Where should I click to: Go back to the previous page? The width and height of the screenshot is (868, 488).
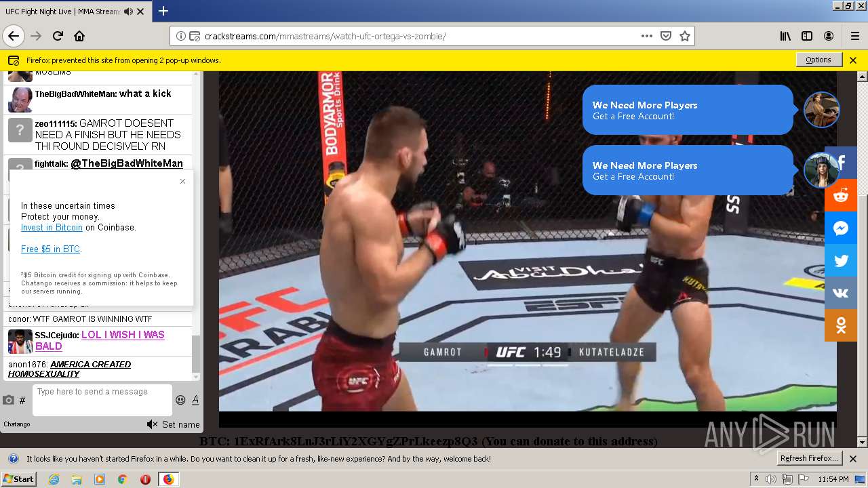pos(13,36)
